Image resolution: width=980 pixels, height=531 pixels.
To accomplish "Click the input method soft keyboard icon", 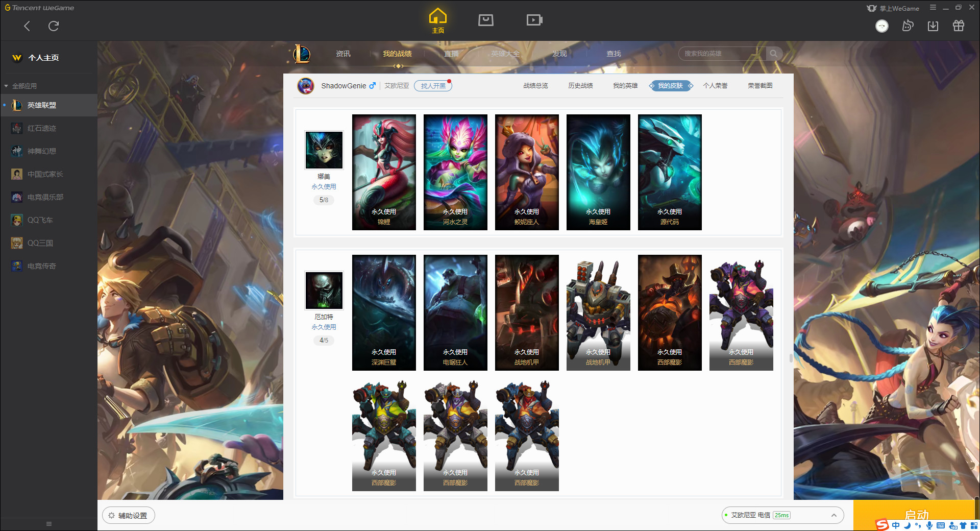I will 941,525.
